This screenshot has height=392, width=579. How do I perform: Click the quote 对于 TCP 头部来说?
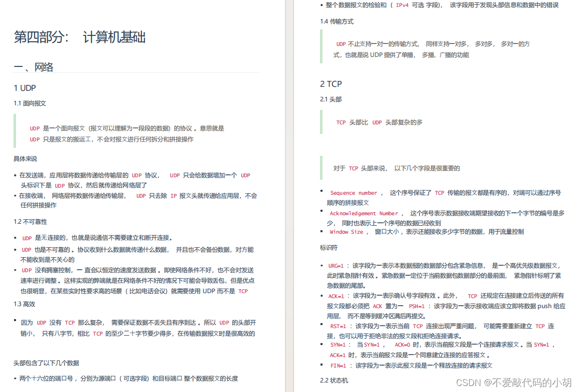[x=396, y=168]
